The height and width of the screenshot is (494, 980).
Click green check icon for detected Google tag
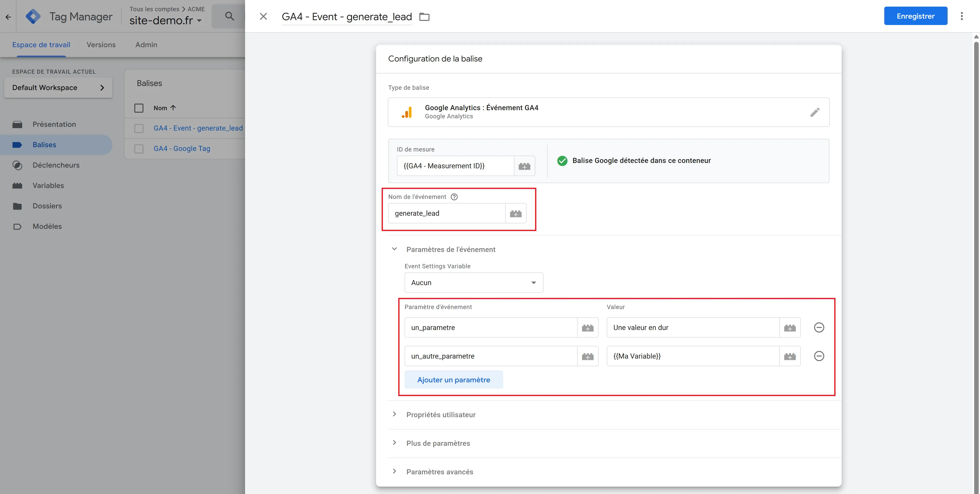pos(562,161)
